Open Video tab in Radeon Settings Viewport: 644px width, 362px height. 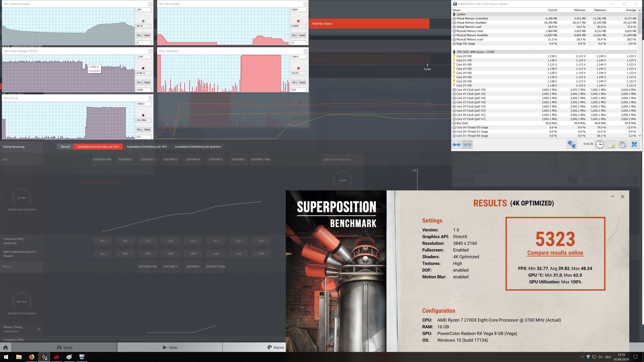click(x=170, y=348)
